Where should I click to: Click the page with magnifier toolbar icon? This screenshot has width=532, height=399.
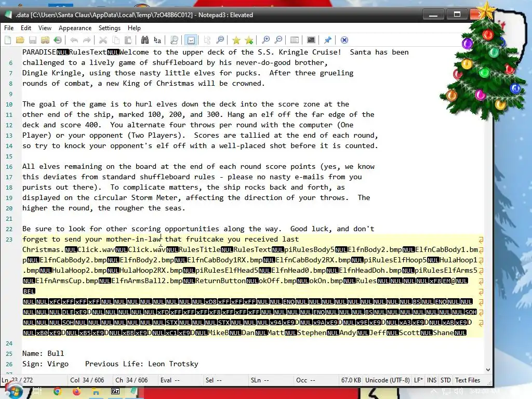[x=174, y=40]
